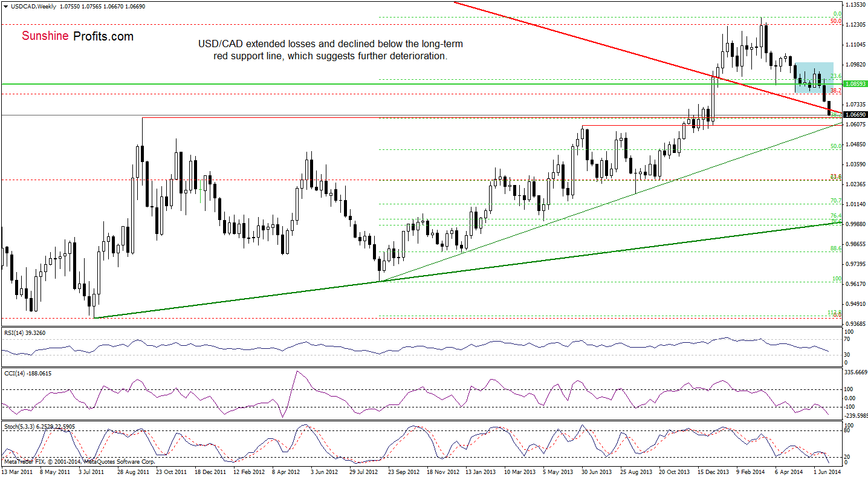Click the 335.6669 CCI scale value
Screen dimensions: 868x477
(857, 372)
